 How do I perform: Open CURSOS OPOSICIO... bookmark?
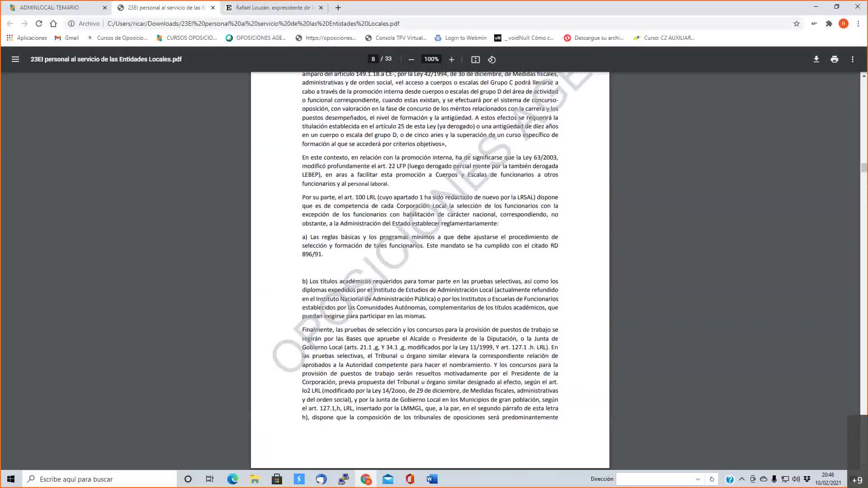[x=187, y=38]
